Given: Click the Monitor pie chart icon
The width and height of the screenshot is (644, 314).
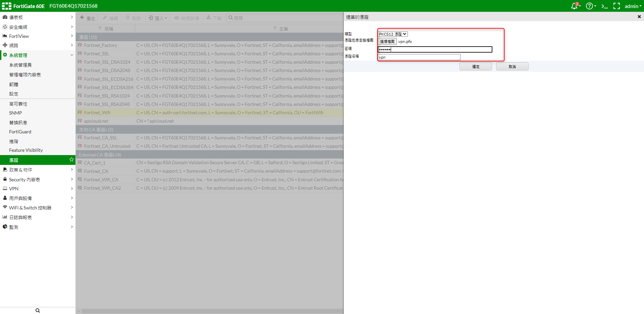Looking at the screenshot, I should [x=5, y=227].
